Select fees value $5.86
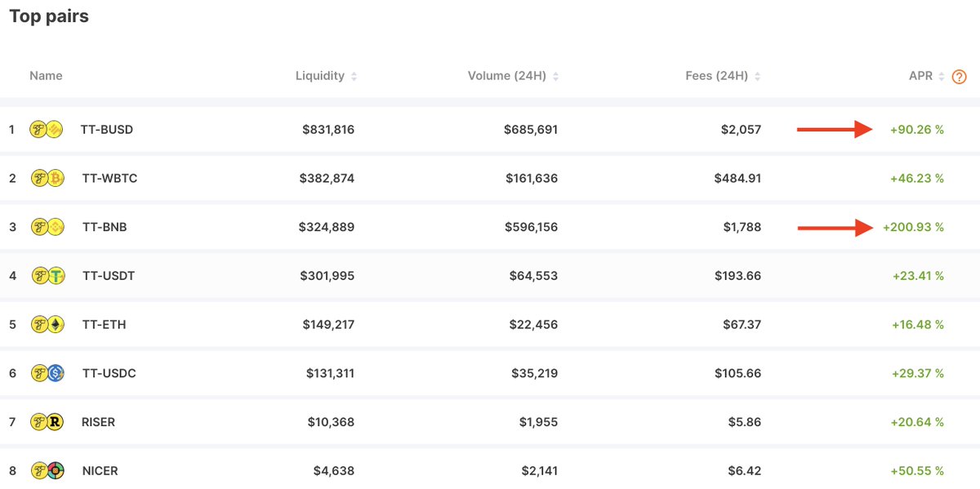 pyautogui.click(x=745, y=422)
